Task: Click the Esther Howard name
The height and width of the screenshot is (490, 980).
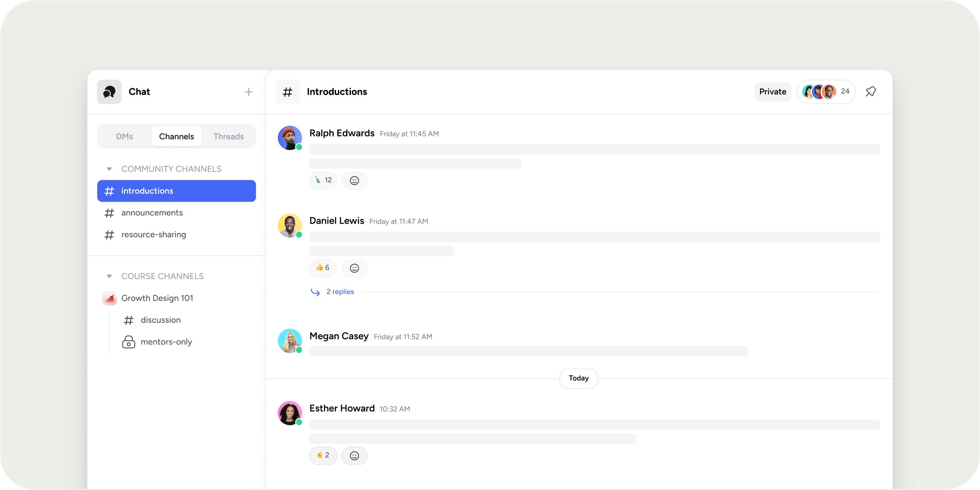Action: tap(342, 408)
